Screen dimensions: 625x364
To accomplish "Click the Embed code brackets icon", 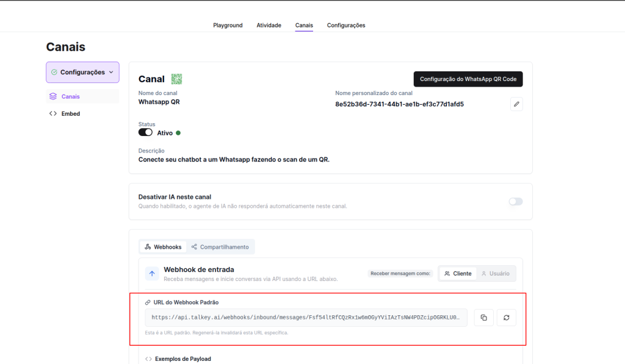I will click(53, 113).
